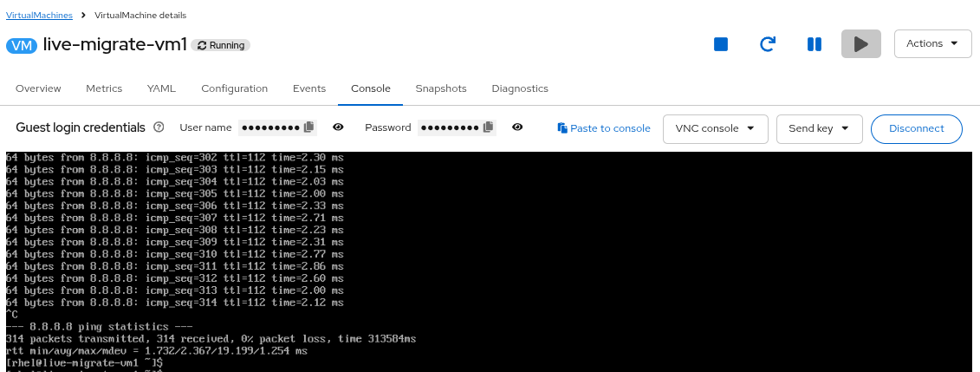
Task: Copy the guest user name to clipboard
Action: tap(309, 127)
